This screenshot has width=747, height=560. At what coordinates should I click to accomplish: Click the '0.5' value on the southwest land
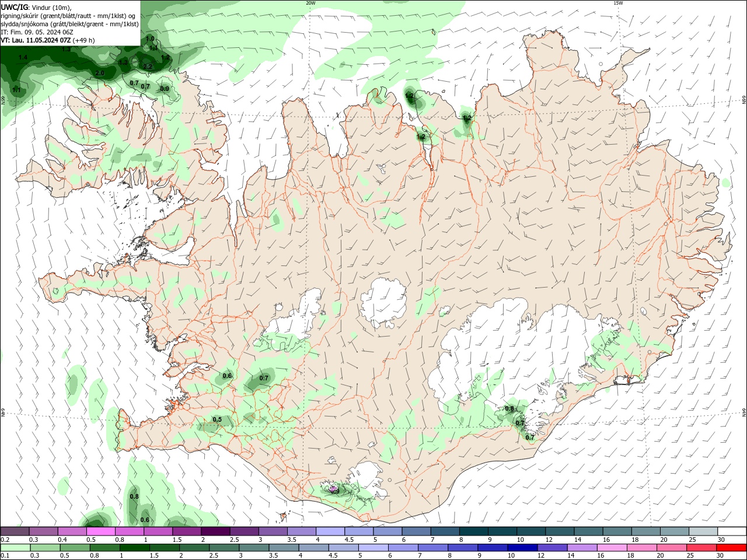[217, 419]
